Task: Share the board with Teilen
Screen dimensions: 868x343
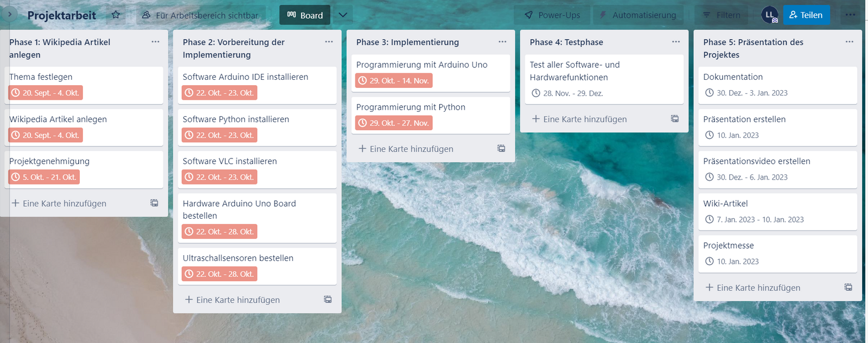Action: click(x=806, y=15)
